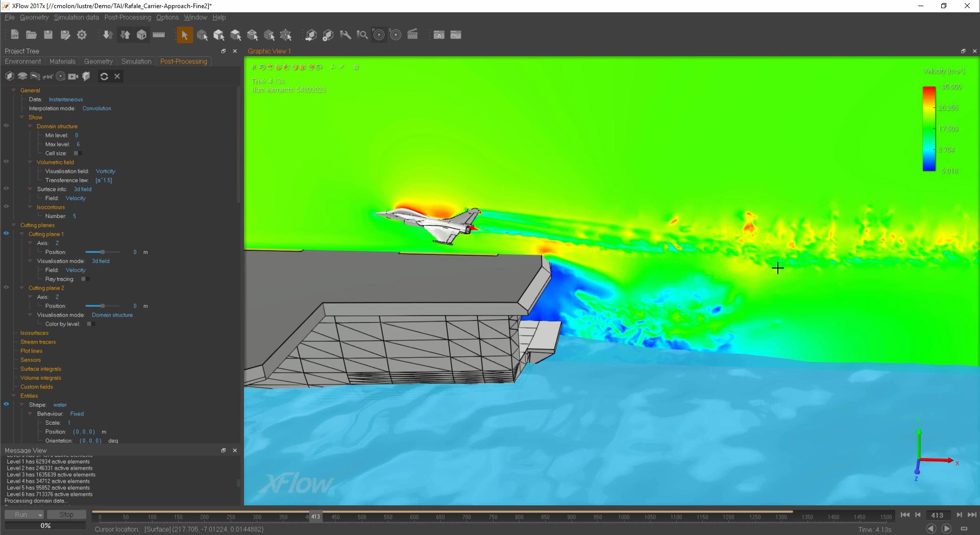Open the Post-Processing menu
This screenshot has height=535, width=980.
[x=128, y=17]
